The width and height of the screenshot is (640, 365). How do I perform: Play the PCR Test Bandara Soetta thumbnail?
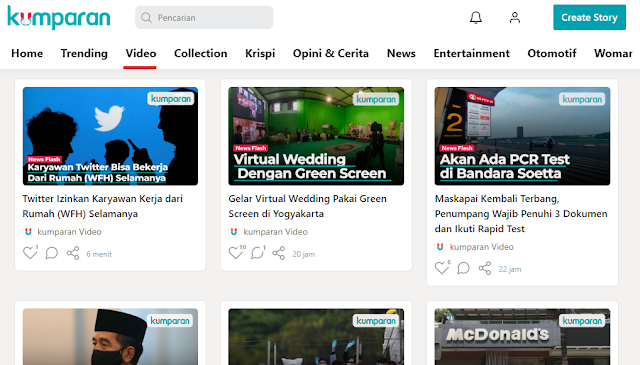(522, 136)
